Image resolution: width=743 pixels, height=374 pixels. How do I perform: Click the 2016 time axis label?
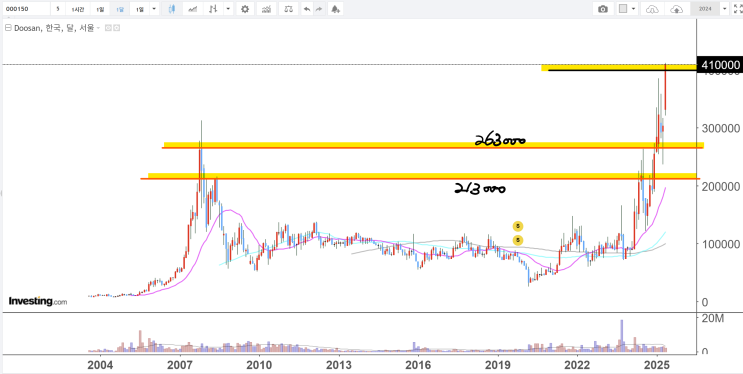pos(419,365)
